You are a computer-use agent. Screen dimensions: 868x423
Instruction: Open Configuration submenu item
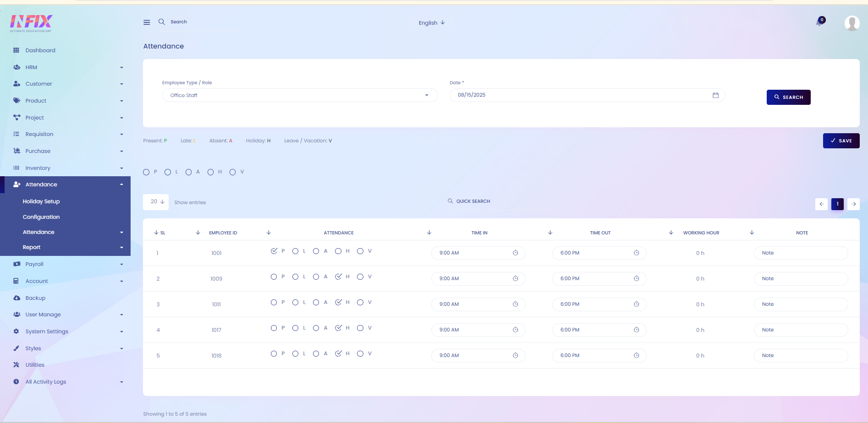click(41, 217)
